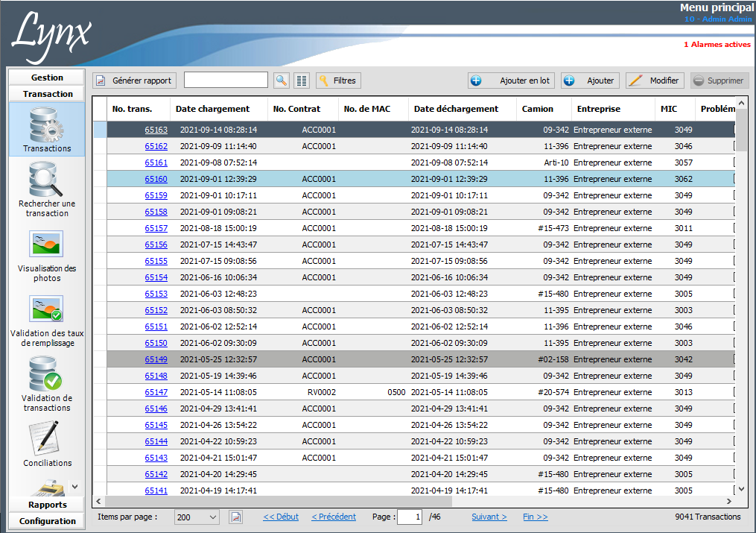Screen dimensions: 756x533
Task: Open transaction 65153
Action: (x=156, y=294)
